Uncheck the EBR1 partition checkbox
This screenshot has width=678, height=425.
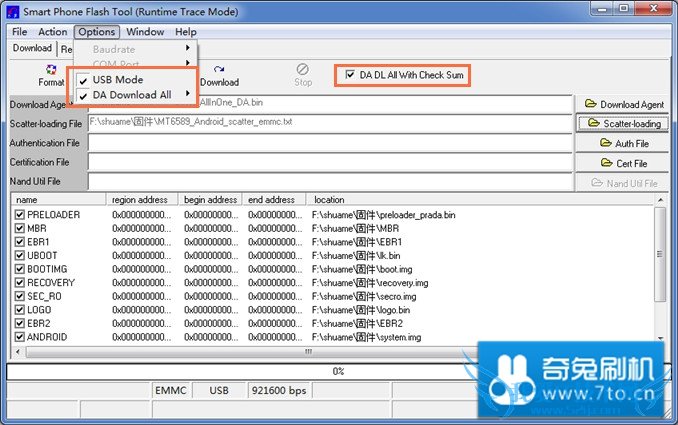(x=19, y=242)
